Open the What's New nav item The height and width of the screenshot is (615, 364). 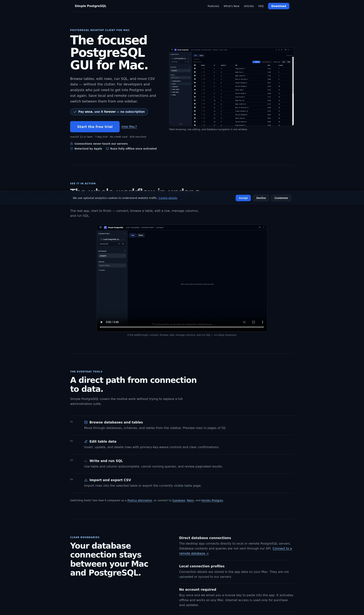231,6
